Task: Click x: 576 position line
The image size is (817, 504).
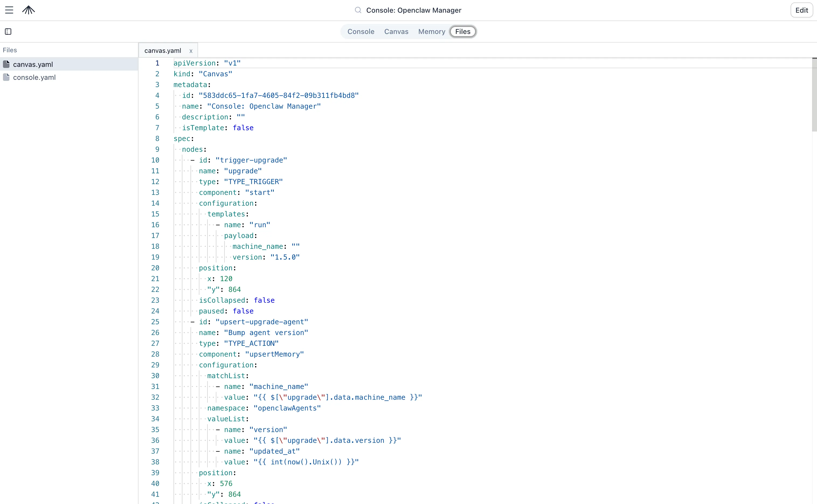Action: click(x=220, y=483)
